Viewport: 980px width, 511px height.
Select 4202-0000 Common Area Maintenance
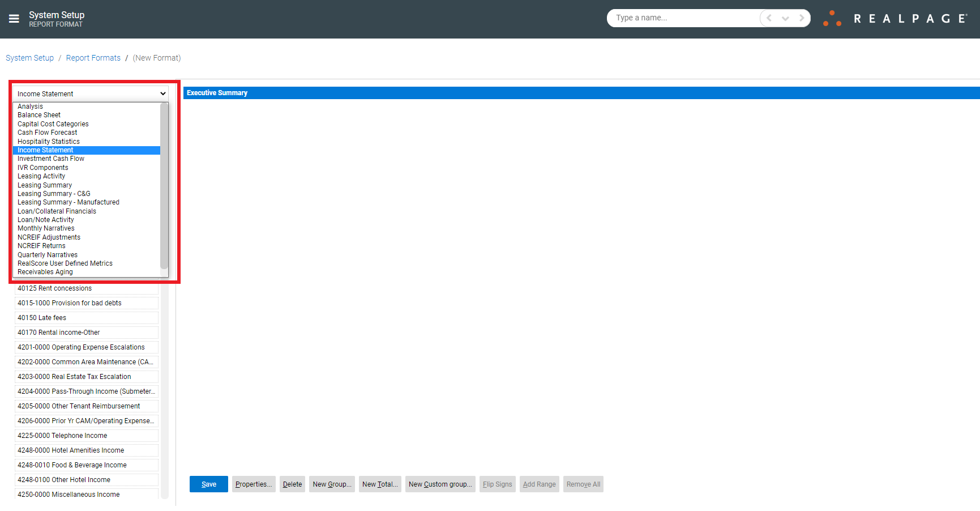click(86, 362)
